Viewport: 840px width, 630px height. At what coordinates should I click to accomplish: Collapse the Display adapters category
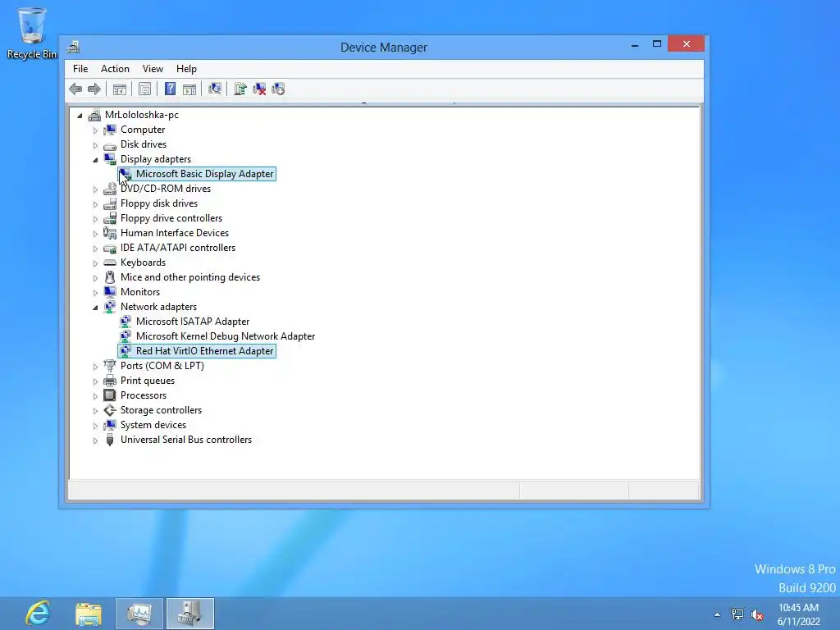click(95, 160)
